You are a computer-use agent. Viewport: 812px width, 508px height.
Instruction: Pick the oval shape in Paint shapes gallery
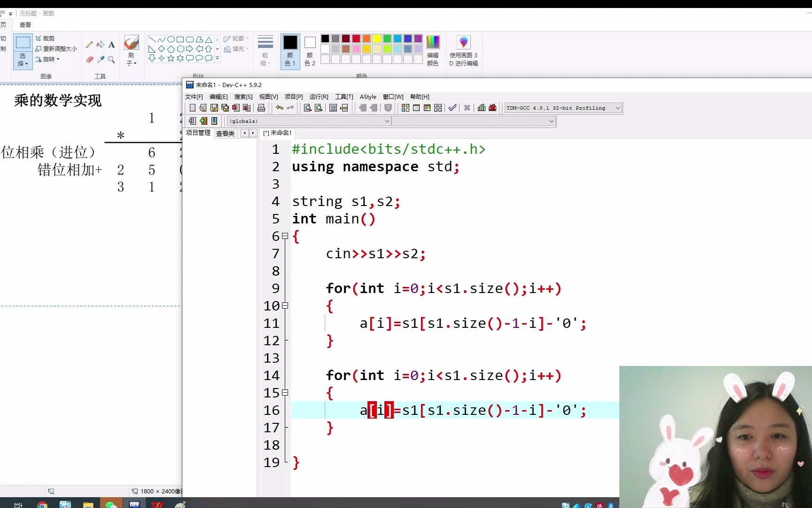(x=171, y=40)
